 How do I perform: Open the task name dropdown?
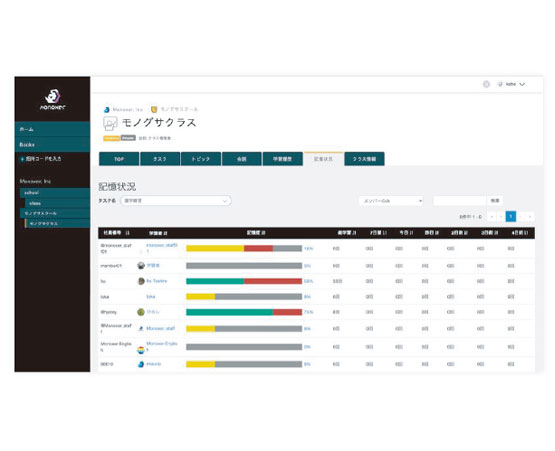tap(176, 201)
